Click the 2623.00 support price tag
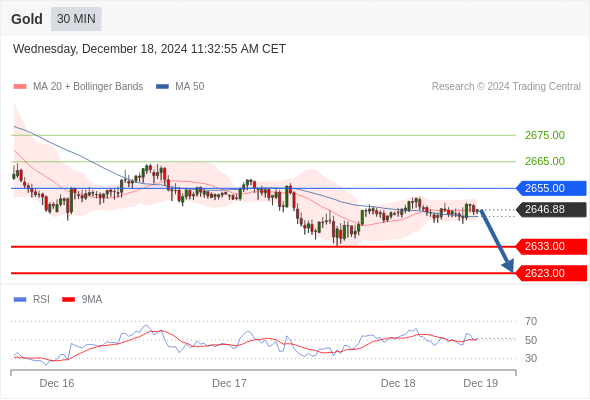This screenshot has height=400, width=590. pyautogui.click(x=551, y=273)
